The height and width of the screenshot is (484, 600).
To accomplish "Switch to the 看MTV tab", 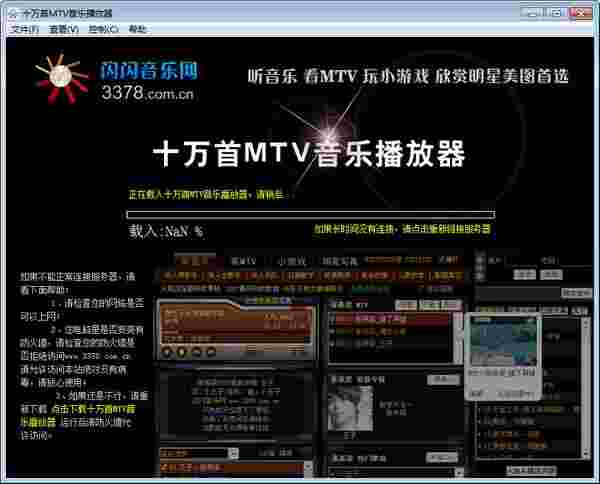I will coord(244,261).
